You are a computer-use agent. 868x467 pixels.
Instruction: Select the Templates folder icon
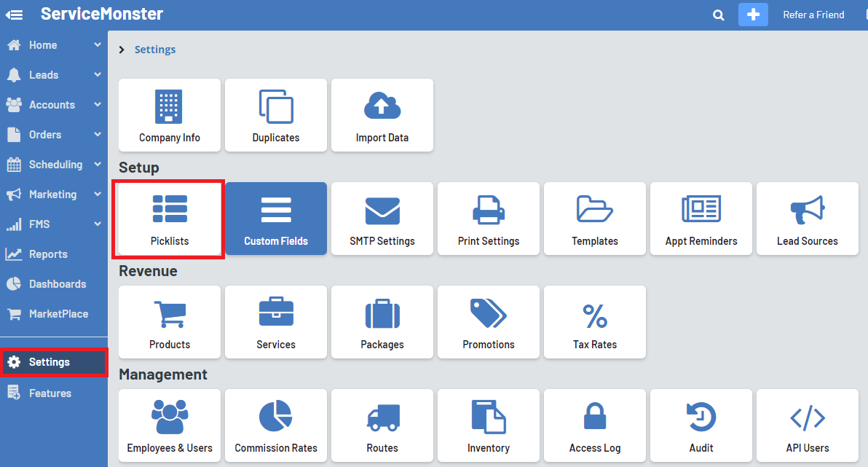(x=595, y=210)
